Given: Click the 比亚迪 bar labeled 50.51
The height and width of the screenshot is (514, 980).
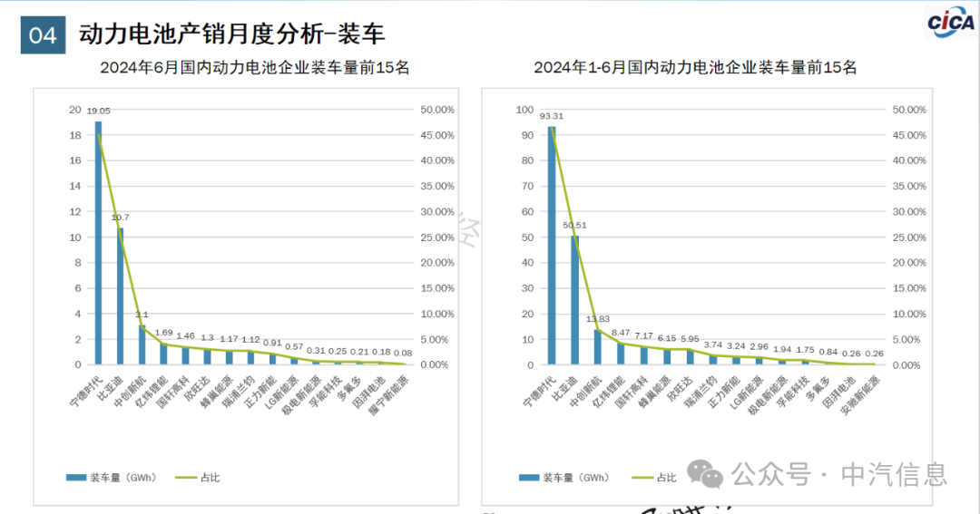Looking at the screenshot, I should [575, 300].
